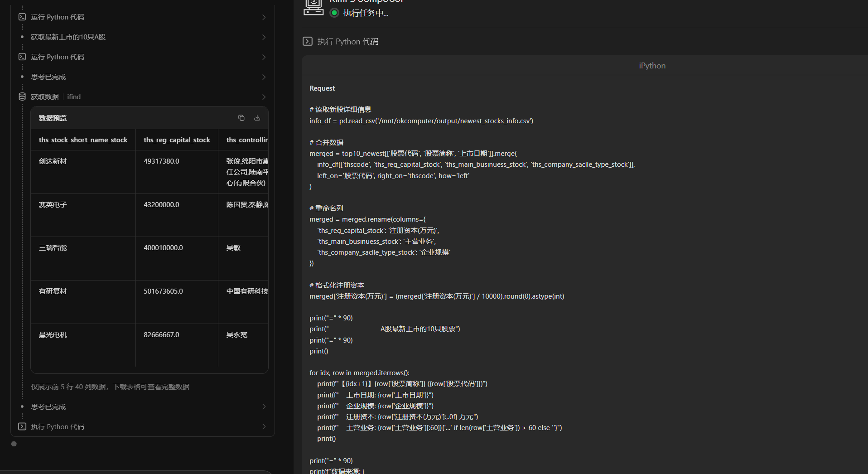Click the database icon beside 获取数据
This screenshot has height=474, width=868.
click(22, 97)
